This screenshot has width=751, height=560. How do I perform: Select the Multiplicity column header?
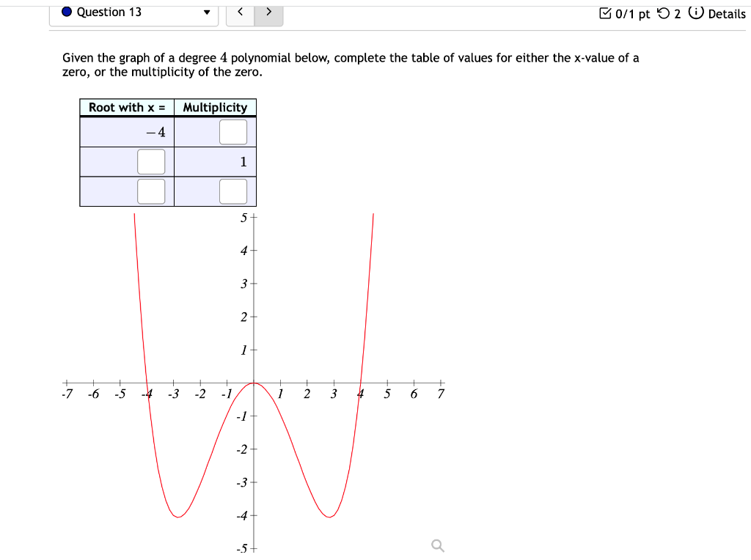tap(215, 107)
